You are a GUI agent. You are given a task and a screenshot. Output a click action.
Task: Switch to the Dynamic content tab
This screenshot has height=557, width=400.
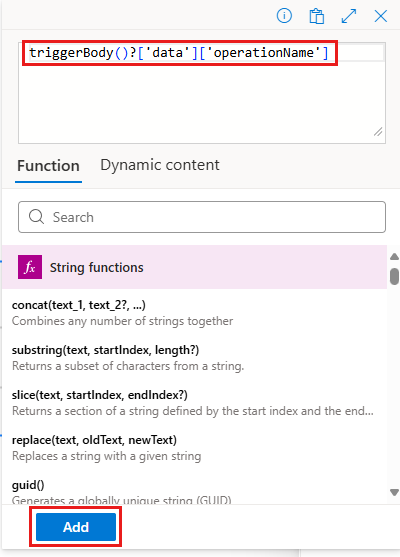(160, 165)
